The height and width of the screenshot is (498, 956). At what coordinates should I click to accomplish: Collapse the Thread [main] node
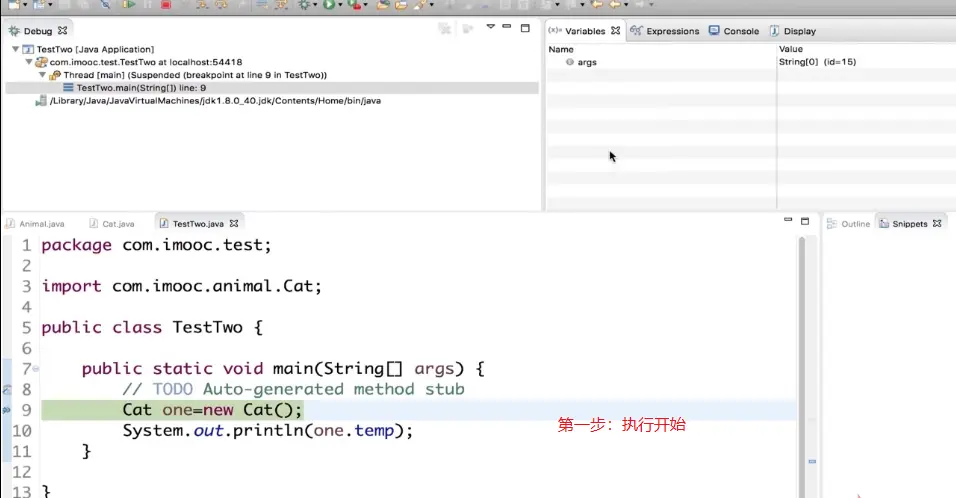[x=42, y=74]
